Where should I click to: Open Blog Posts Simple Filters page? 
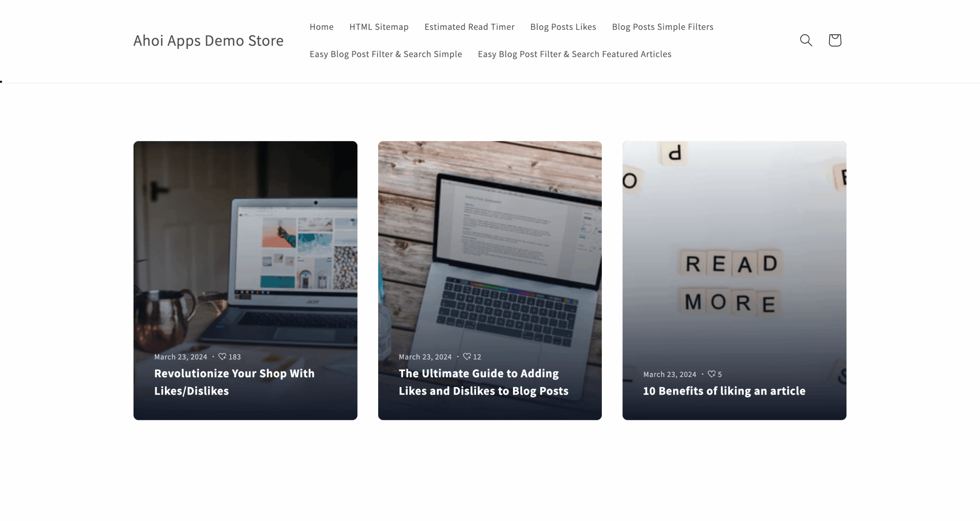point(663,27)
